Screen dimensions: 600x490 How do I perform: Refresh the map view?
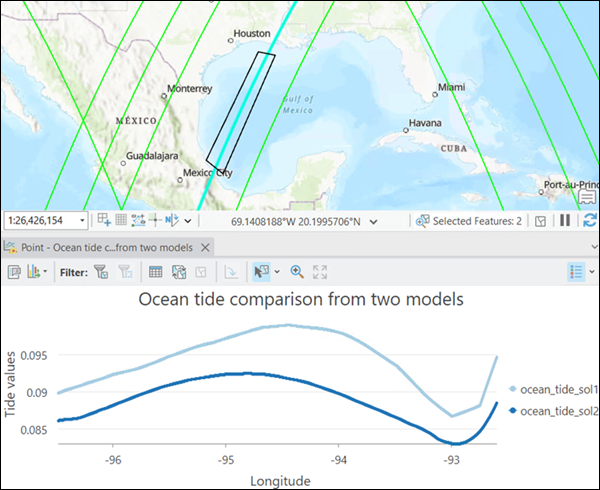click(589, 220)
